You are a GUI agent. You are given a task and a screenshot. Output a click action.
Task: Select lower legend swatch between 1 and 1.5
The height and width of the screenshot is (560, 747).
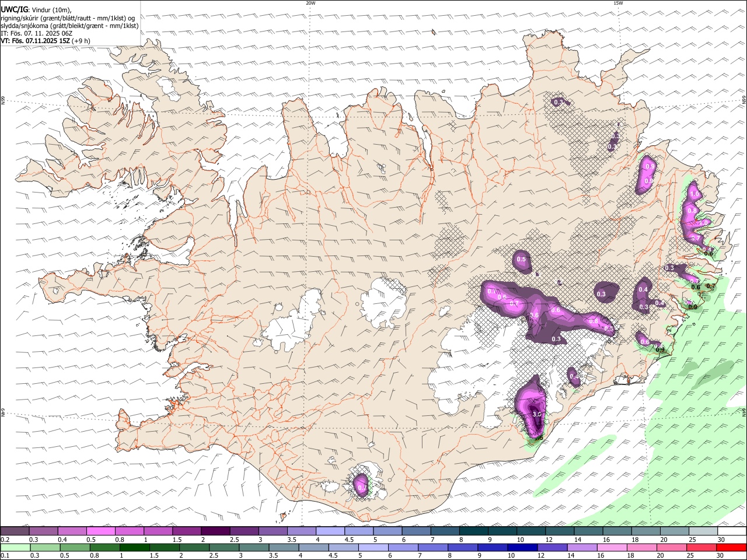pyautogui.click(x=135, y=547)
